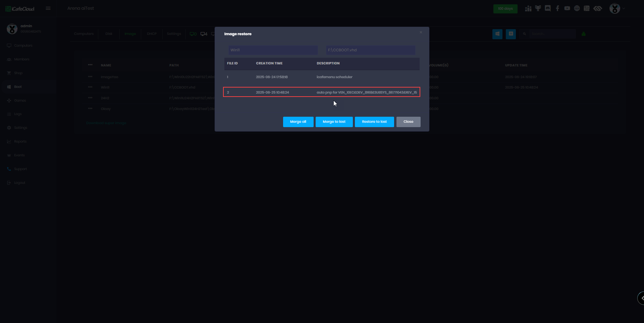The width and height of the screenshot is (644, 323).
Task: Click the Merge to last button
Action: click(334, 122)
